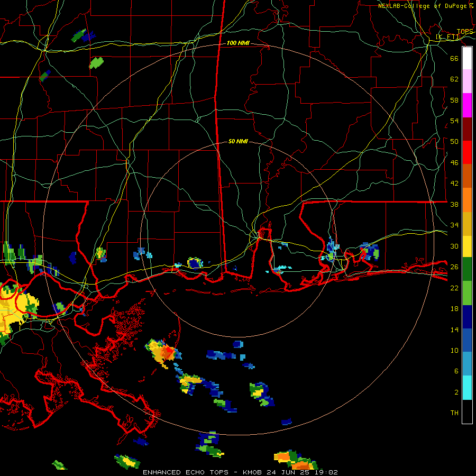Screen dimensions: 476x476
Task: Pick the navy blue legend swatch
Action: pyautogui.click(x=467, y=317)
